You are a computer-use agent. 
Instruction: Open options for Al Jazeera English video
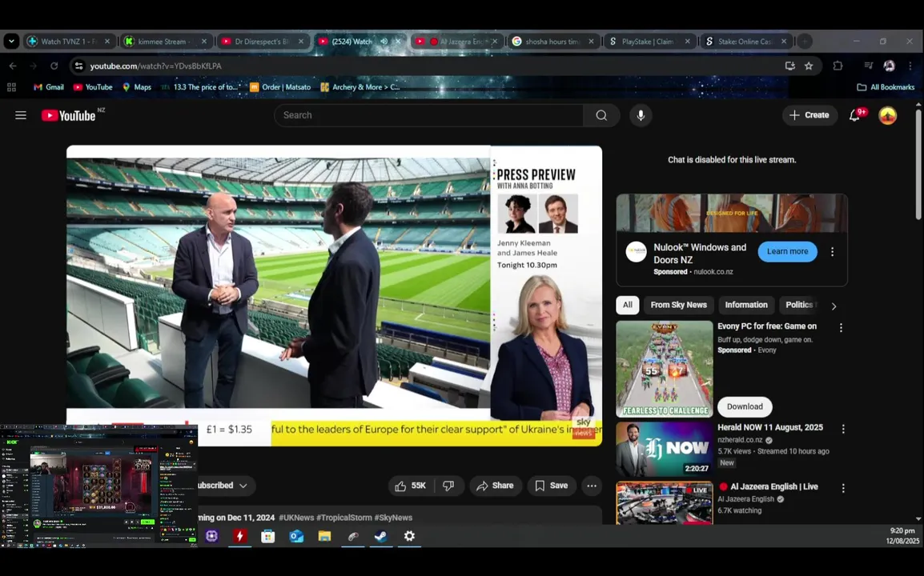click(843, 488)
